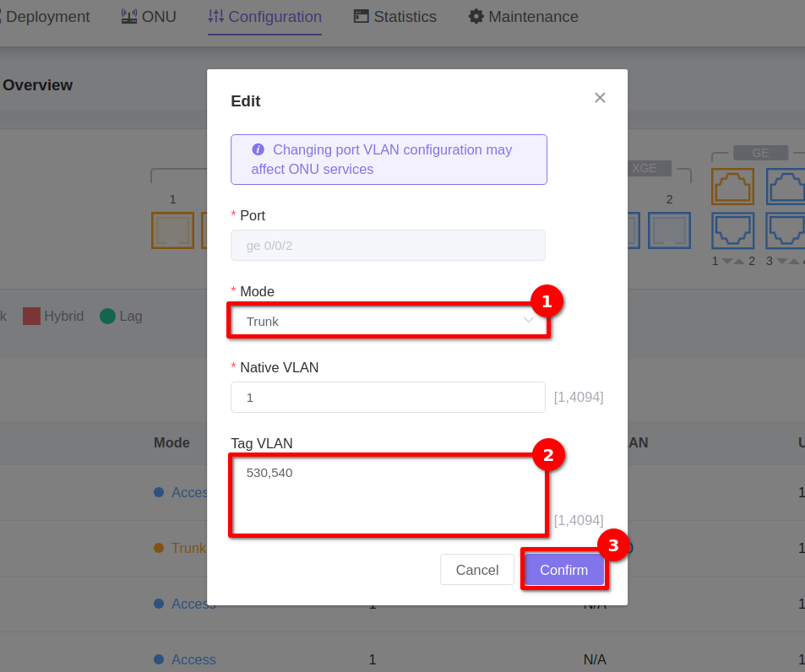This screenshot has height=672, width=805.
Task: Close the Edit dialog with X icon
Action: coord(600,98)
